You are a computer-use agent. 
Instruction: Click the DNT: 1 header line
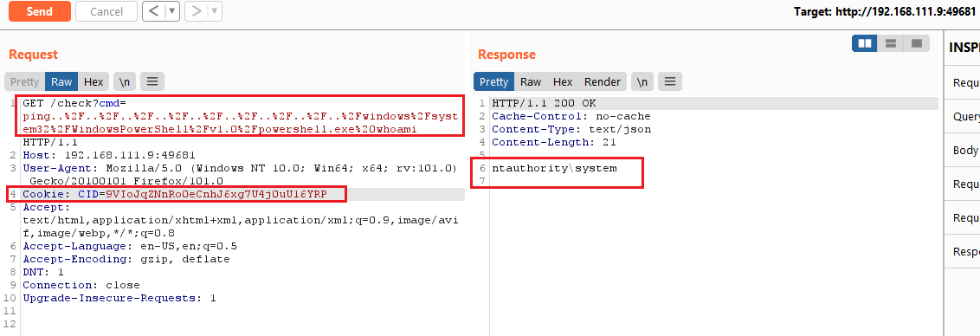tap(43, 272)
